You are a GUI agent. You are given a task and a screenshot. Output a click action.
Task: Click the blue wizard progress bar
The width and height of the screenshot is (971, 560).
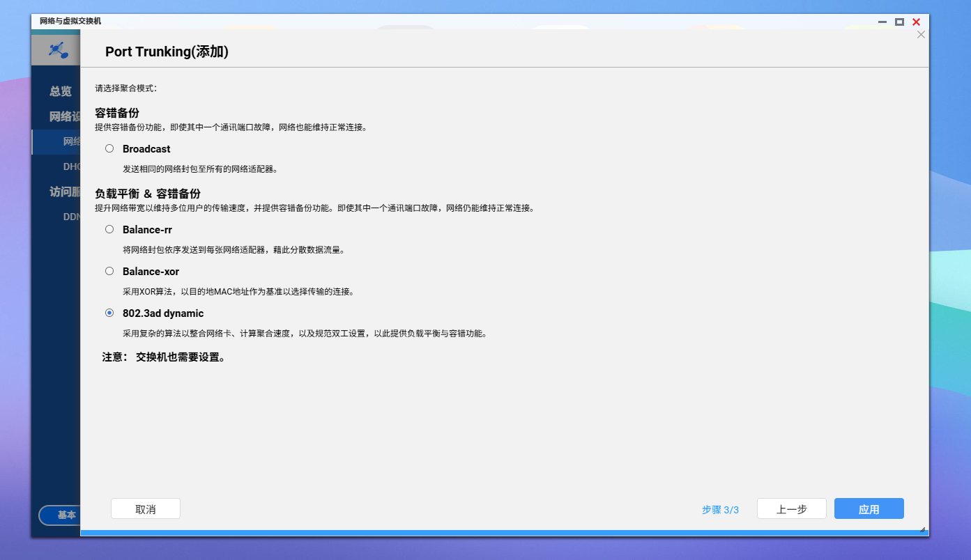tap(504, 533)
